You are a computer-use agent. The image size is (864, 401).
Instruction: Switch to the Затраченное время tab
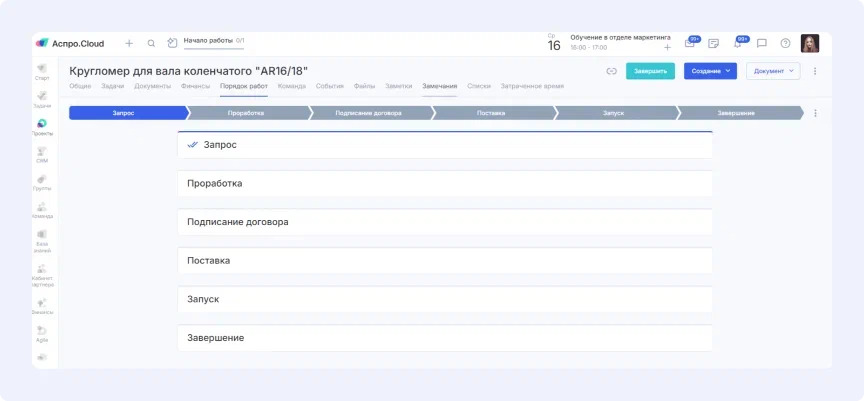click(x=532, y=86)
